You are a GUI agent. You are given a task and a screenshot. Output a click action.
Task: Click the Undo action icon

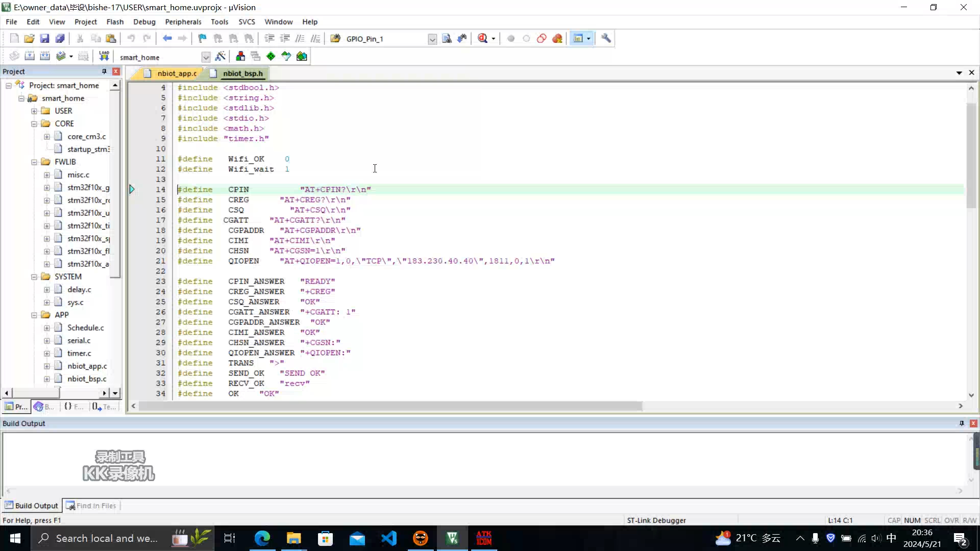[132, 38]
